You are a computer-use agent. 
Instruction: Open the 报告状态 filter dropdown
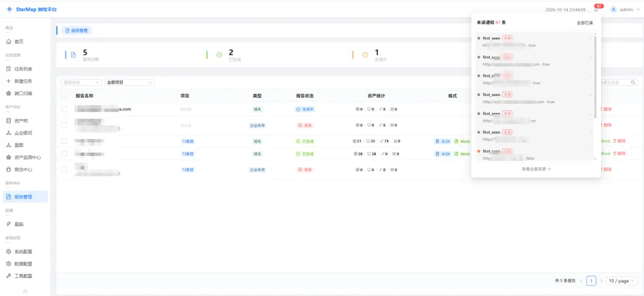81,82
